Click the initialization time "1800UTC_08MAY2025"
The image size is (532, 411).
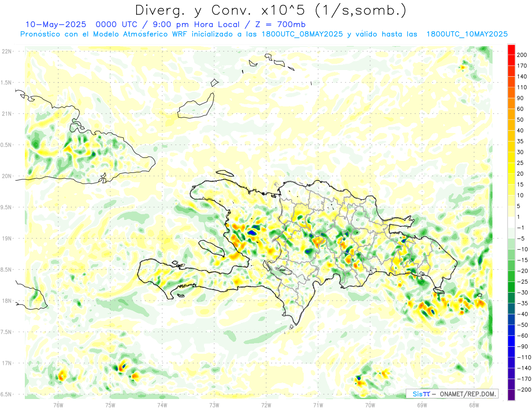(x=301, y=34)
